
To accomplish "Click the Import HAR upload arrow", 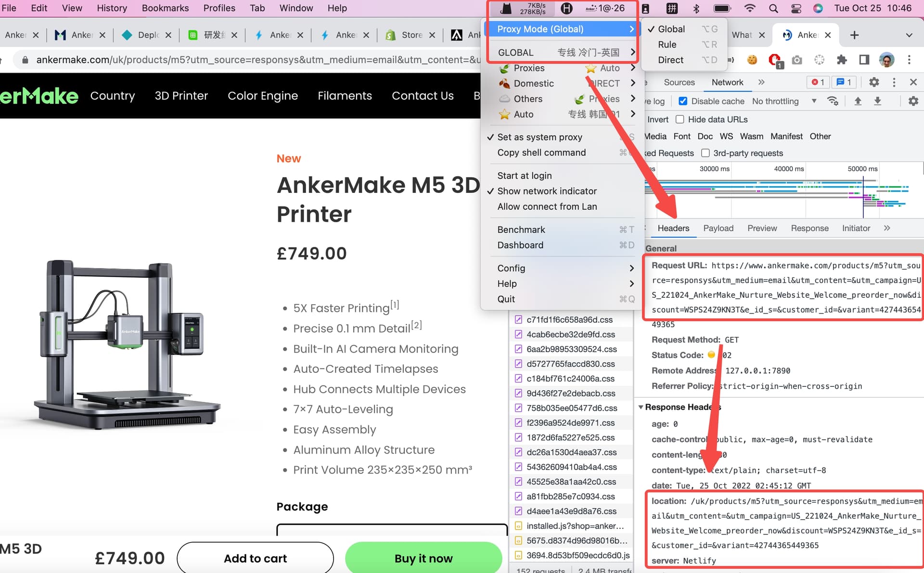I will click(x=858, y=101).
